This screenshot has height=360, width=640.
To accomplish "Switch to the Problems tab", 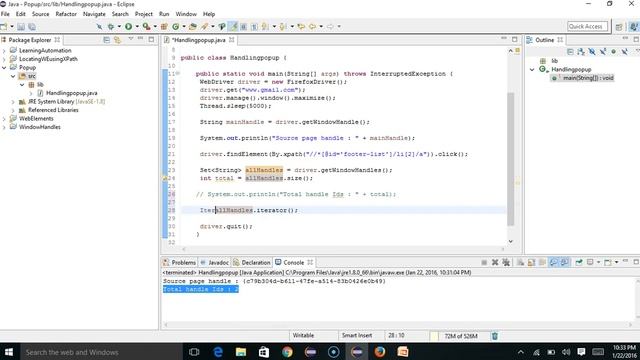I will 180,262.
